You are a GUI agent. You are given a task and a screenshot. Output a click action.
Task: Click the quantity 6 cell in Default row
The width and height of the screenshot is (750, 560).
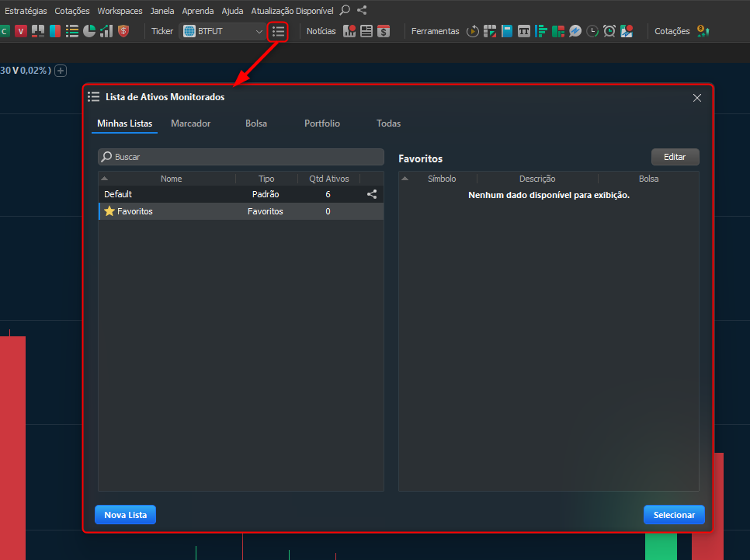pyautogui.click(x=328, y=194)
